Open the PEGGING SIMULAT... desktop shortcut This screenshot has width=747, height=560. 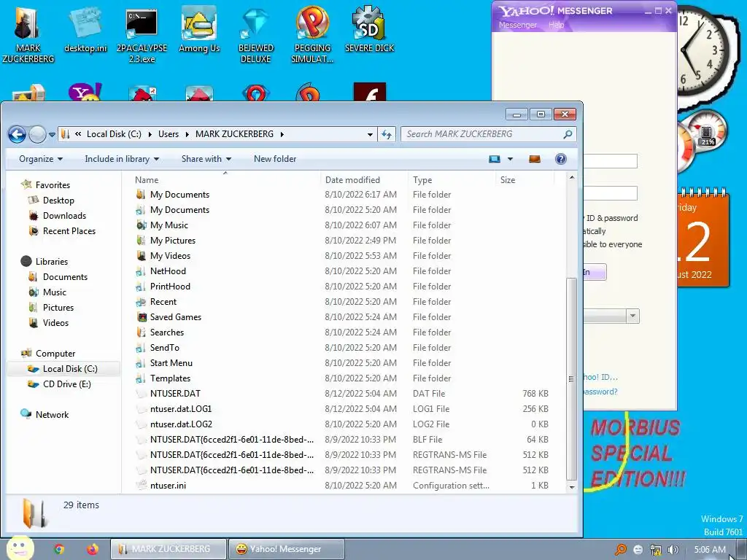tap(312, 35)
